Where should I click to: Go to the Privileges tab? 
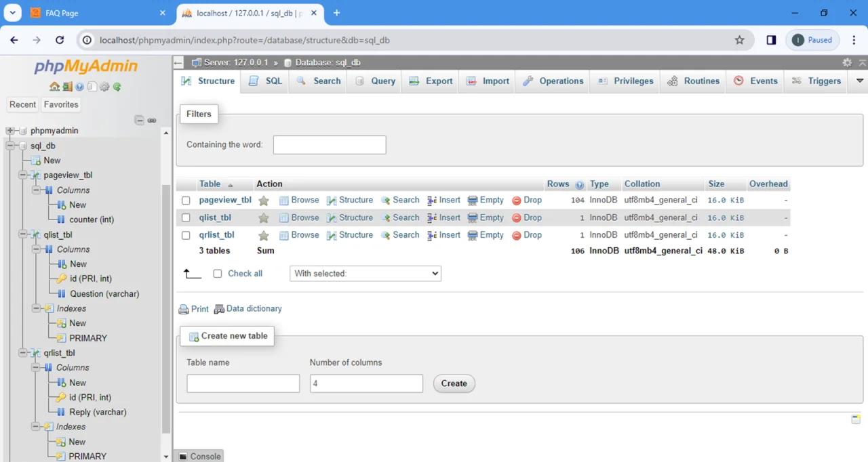tap(625, 81)
